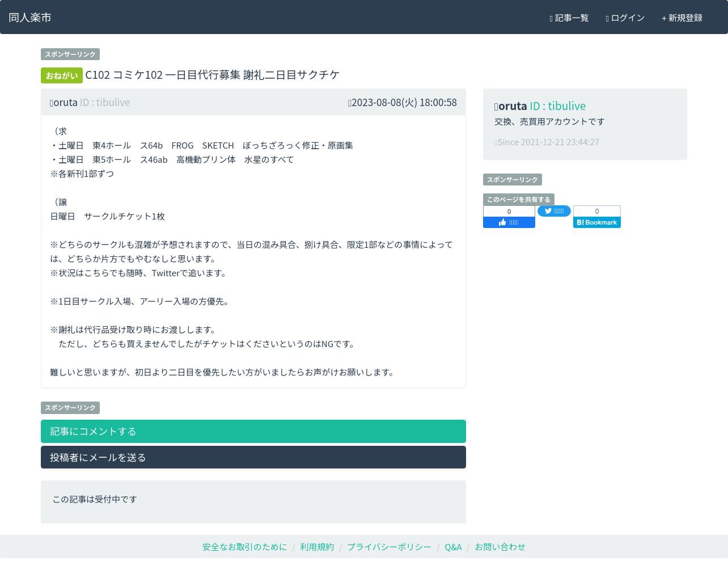Click the line 日曜日 サークルチケット1枚
Viewport: 728px width, 570px height.
coord(108,217)
